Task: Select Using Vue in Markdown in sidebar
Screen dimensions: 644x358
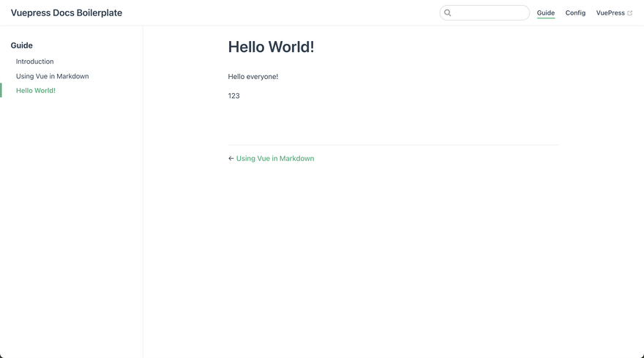Action: tap(53, 76)
